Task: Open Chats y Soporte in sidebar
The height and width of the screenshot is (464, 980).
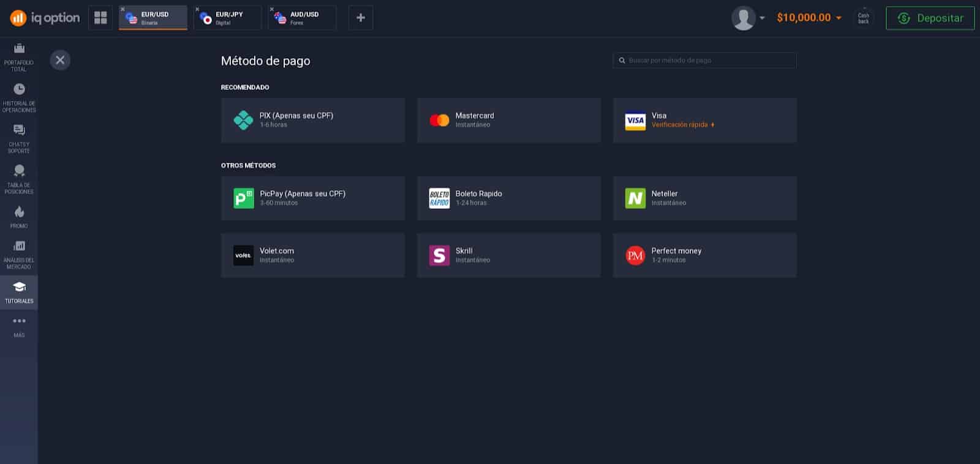Action: point(19,139)
